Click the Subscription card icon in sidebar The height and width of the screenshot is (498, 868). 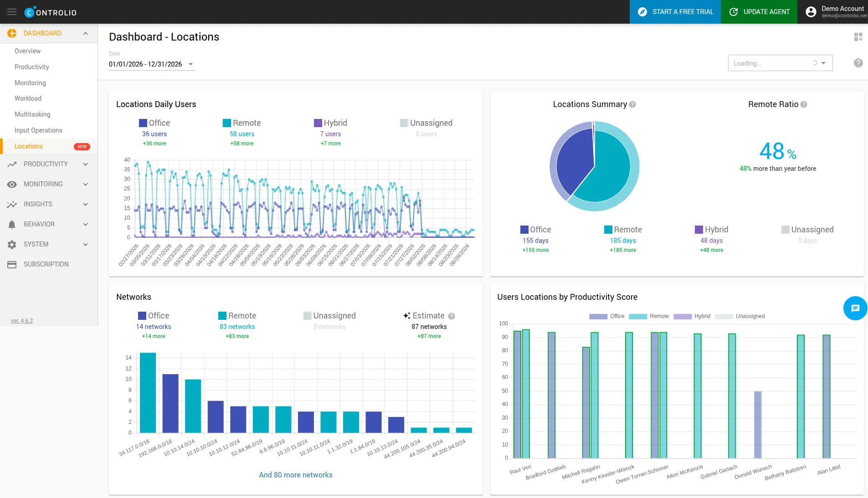click(12, 264)
